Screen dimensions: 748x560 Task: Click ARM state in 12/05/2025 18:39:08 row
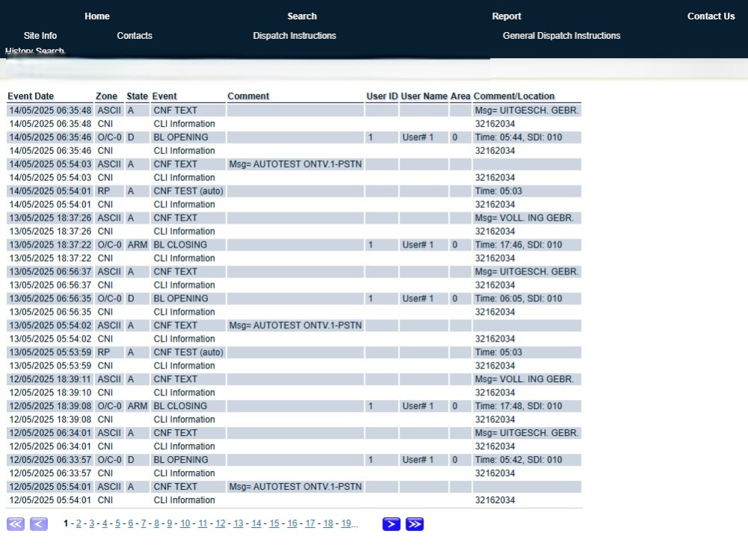tap(138, 406)
